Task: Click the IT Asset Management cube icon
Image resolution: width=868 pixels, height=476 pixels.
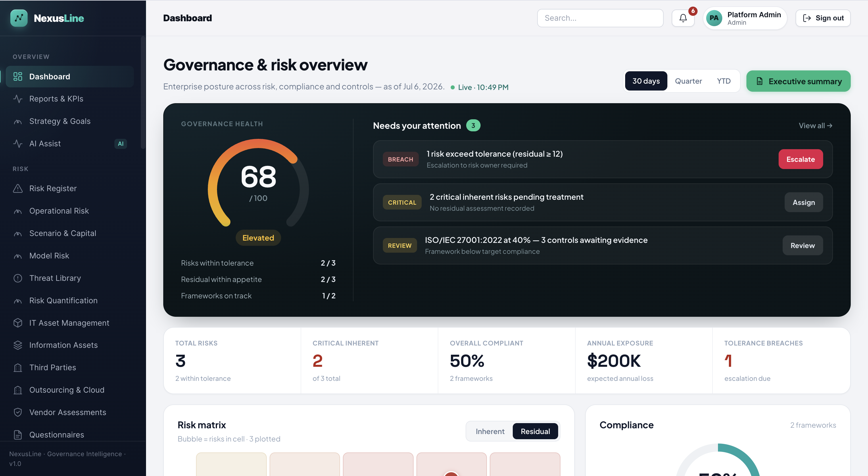Action: [x=18, y=323]
